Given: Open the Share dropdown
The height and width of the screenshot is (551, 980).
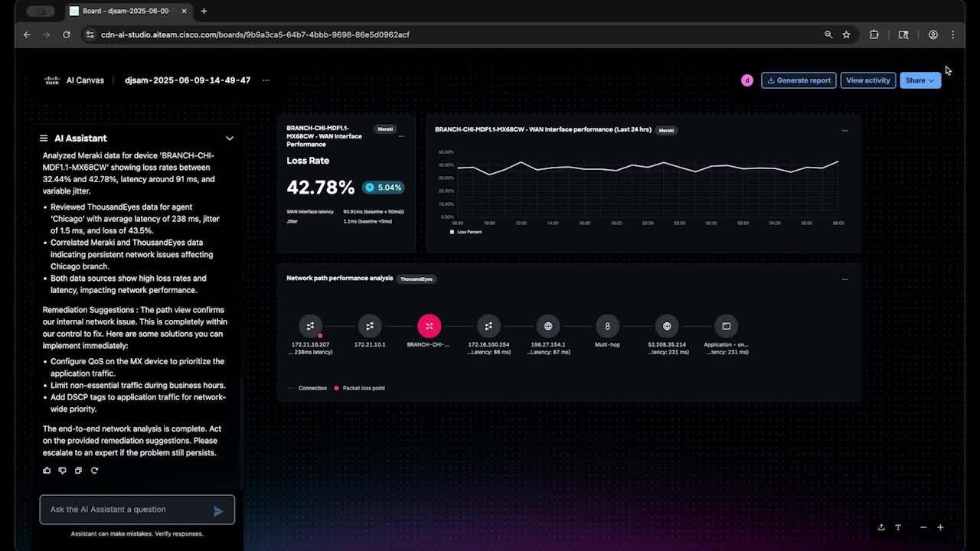Looking at the screenshot, I should click(x=920, y=80).
